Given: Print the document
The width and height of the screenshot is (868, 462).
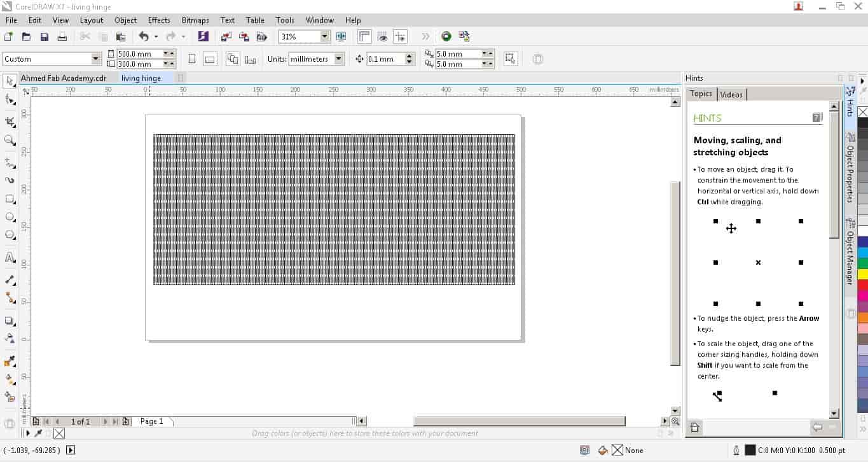Looking at the screenshot, I should click(x=62, y=37).
